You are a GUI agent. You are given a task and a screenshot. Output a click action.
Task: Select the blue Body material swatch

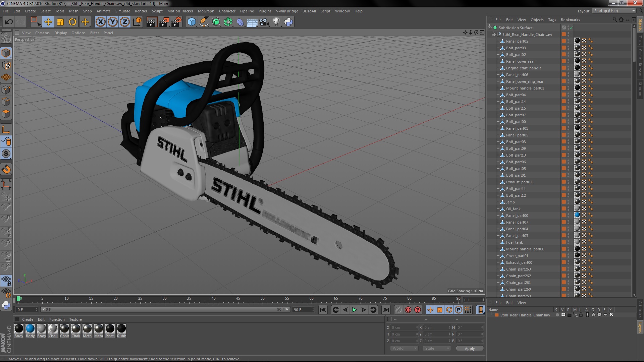pyautogui.click(x=30, y=328)
